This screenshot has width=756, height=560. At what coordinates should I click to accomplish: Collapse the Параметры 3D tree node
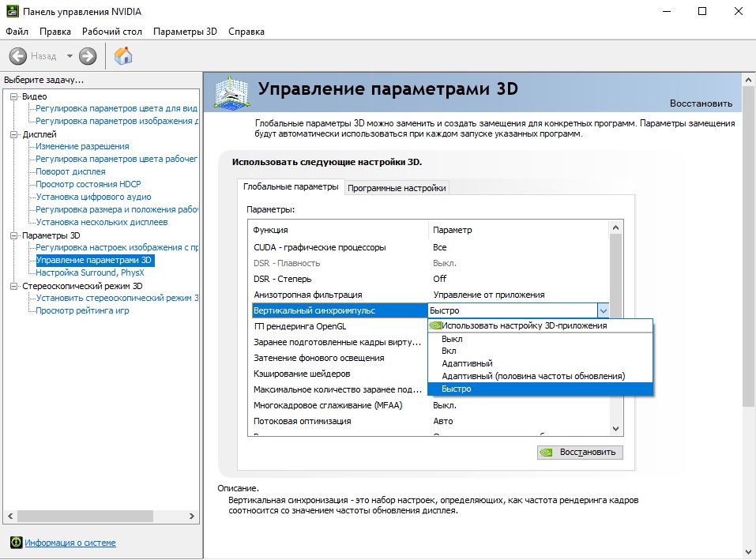[14, 235]
